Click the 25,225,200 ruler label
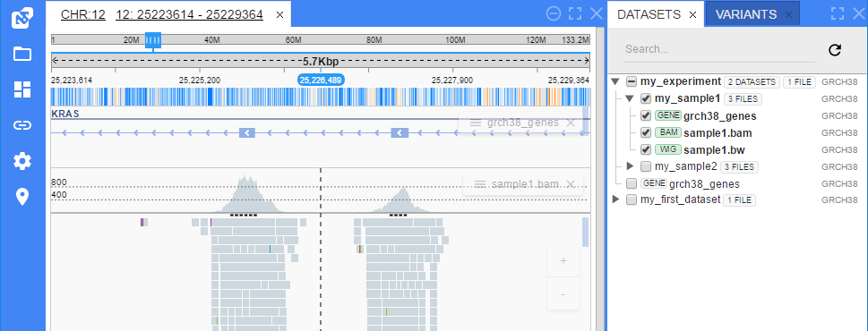The width and height of the screenshot is (868, 331). click(200, 81)
